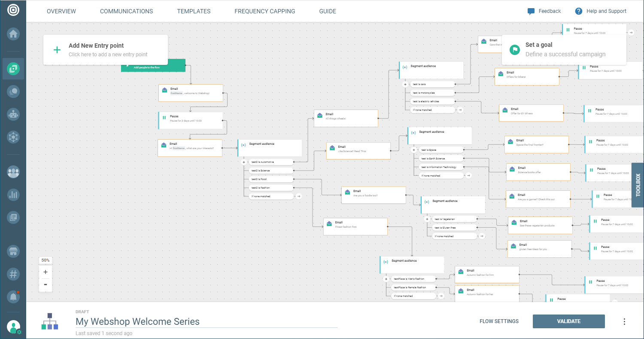Open the Frequency Capping tab
The width and height of the screenshot is (644, 339).
click(x=264, y=11)
